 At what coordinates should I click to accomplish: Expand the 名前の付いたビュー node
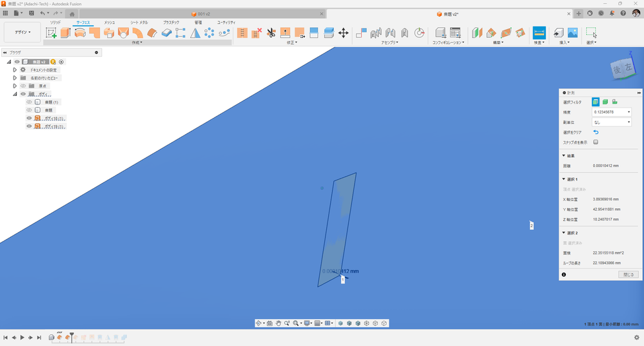tap(15, 78)
